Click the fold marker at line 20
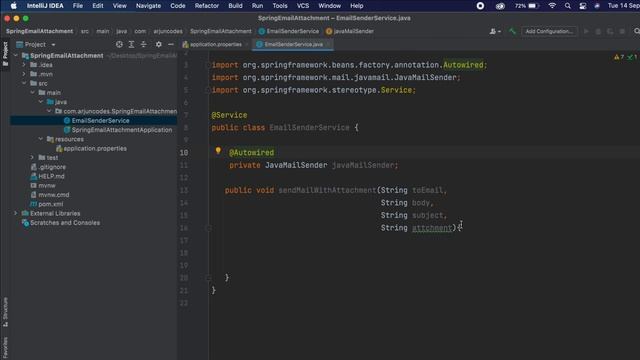The width and height of the screenshot is (640, 360). (x=208, y=278)
